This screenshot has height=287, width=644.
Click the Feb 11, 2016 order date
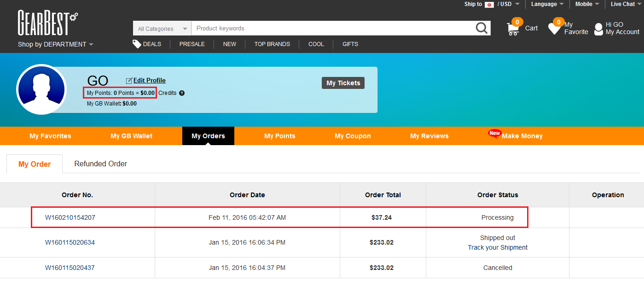[247, 217]
